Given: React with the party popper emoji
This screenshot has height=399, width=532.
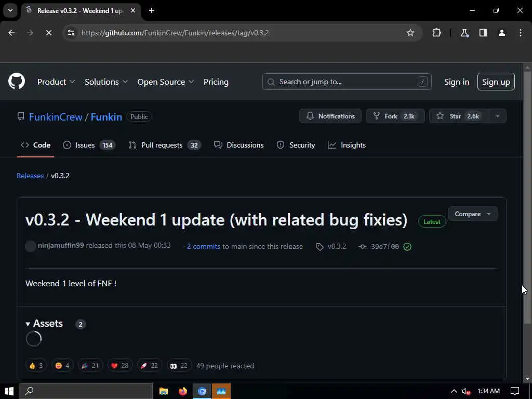Looking at the screenshot, I should point(90,366).
